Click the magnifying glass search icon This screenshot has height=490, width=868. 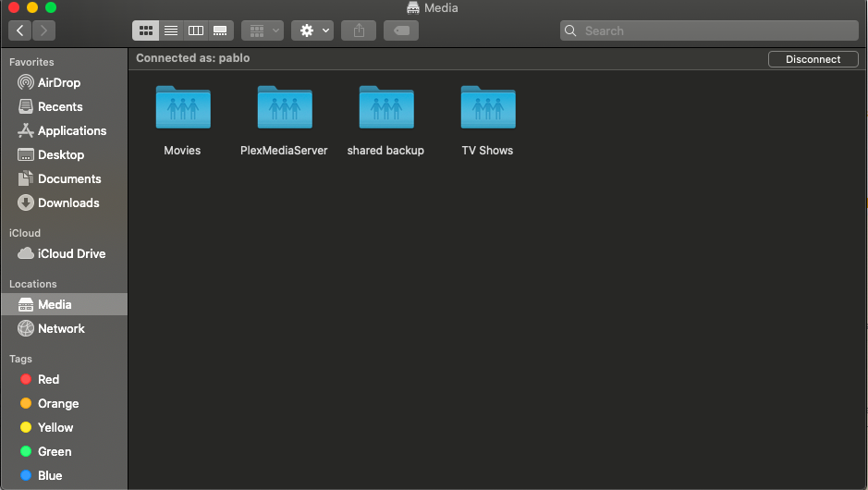[570, 31]
